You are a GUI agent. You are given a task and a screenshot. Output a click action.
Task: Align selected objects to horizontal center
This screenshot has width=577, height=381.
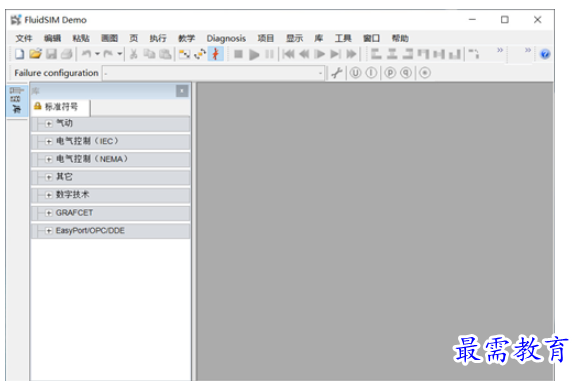coord(392,54)
